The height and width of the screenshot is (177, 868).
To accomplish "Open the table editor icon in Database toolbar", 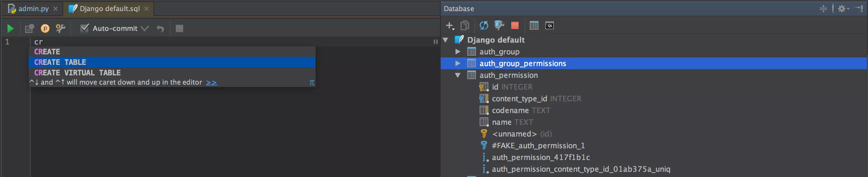I will [x=534, y=26].
